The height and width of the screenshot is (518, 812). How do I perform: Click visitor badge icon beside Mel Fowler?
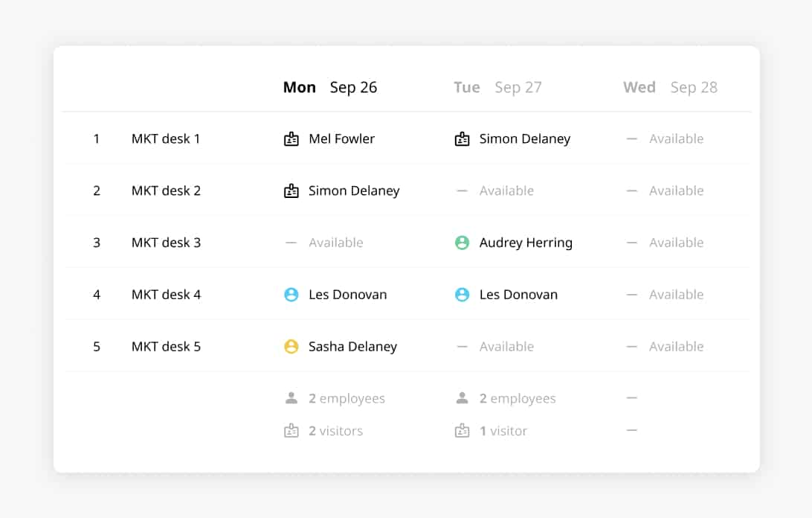pyautogui.click(x=291, y=139)
